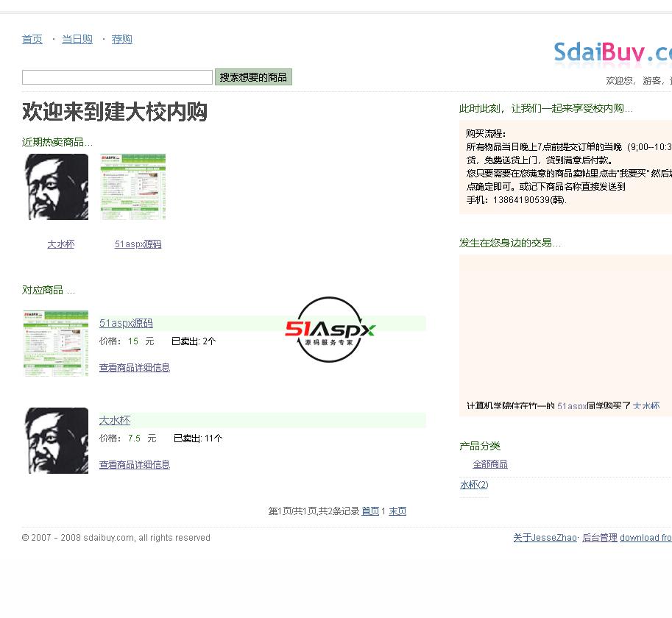This screenshot has width=672, height=618.
Task: Open the 荐购 navigation link
Action: pyautogui.click(x=122, y=40)
